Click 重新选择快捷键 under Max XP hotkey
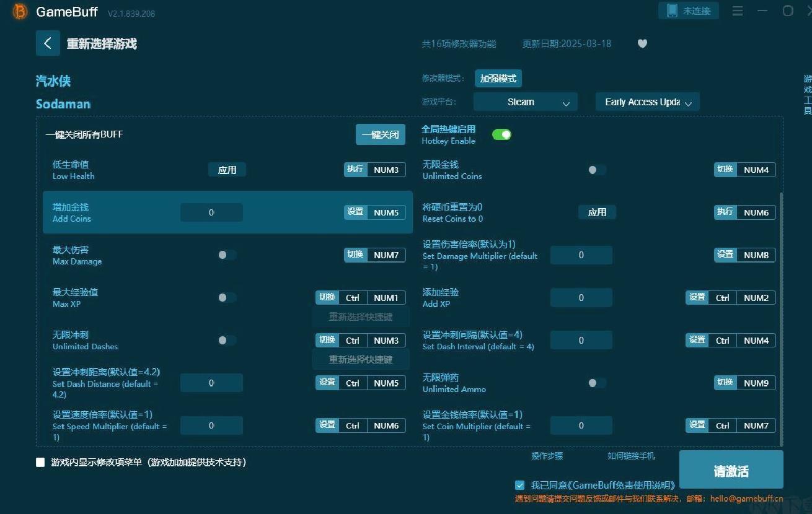The image size is (812, 514). [361, 316]
